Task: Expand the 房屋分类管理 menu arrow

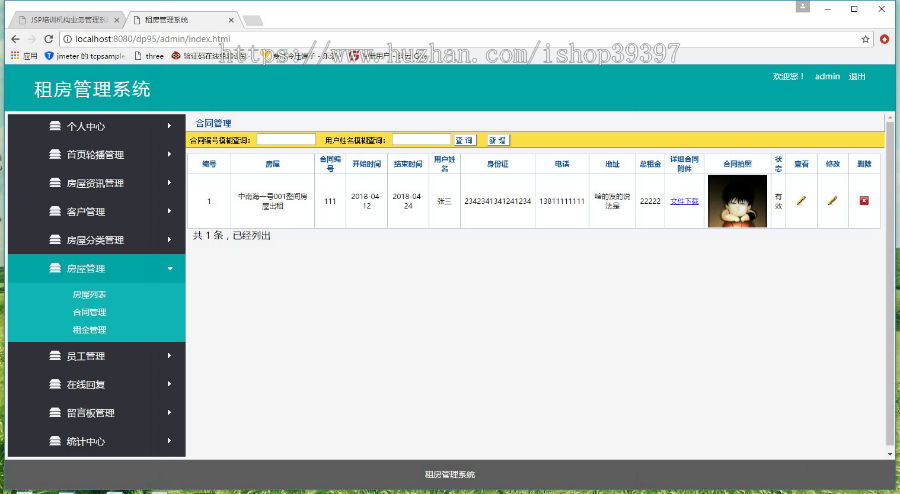Action: coord(169,239)
